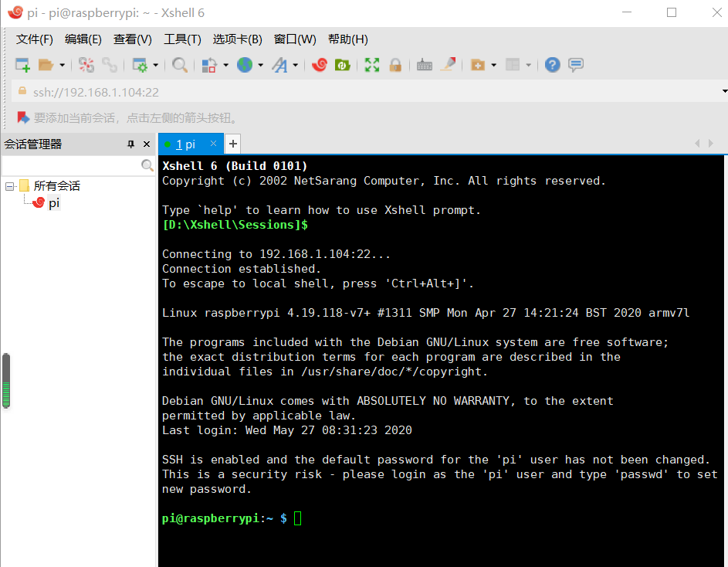Screen dimensions: 728x567
Task: Click the session search magnifier icon
Action: click(x=147, y=165)
